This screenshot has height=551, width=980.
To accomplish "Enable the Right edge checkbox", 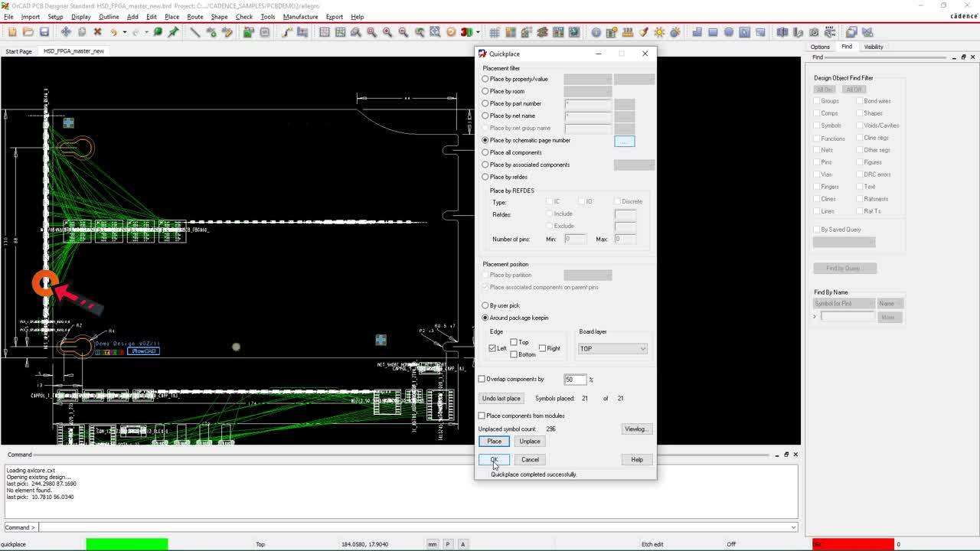I will click(x=542, y=348).
